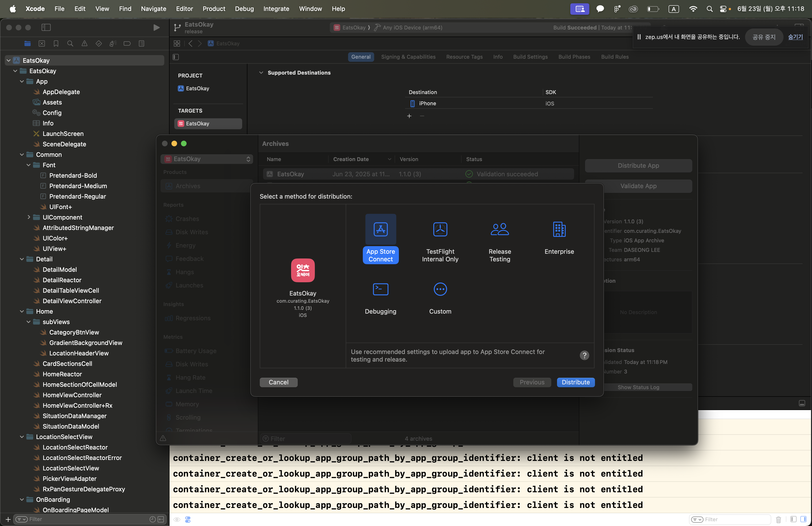This screenshot has width=812, height=526.
Task: Open the EatsOkay product selector dropdown
Action: [x=207, y=159]
